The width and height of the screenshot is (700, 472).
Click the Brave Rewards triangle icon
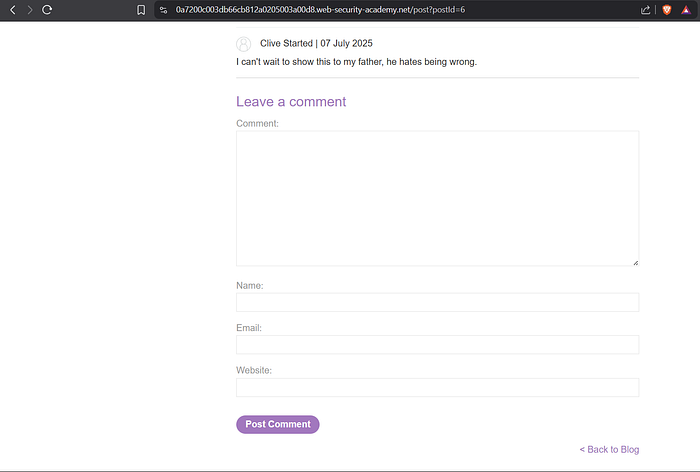coord(686,10)
